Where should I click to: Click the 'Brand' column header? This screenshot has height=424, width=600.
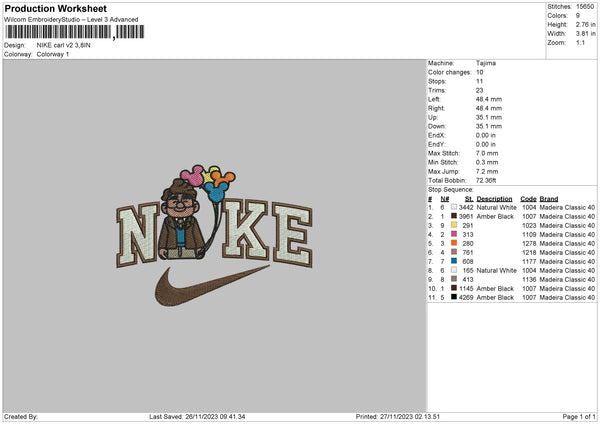coord(549,199)
